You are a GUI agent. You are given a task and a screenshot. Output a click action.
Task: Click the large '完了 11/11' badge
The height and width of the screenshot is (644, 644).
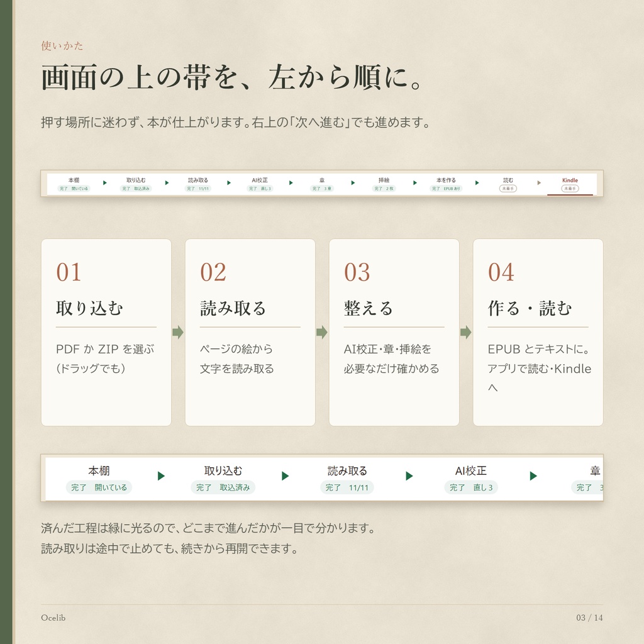pos(347,487)
